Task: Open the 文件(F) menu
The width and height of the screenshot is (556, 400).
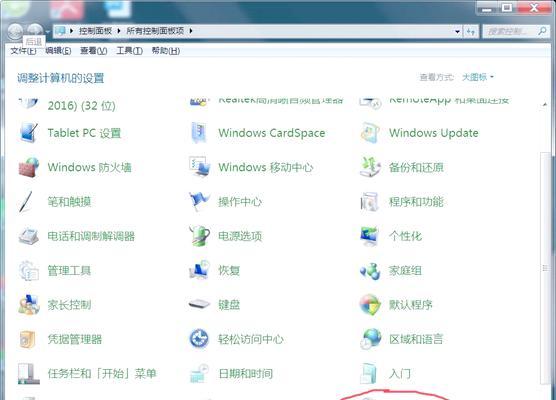Action: [x=23, y=51]
